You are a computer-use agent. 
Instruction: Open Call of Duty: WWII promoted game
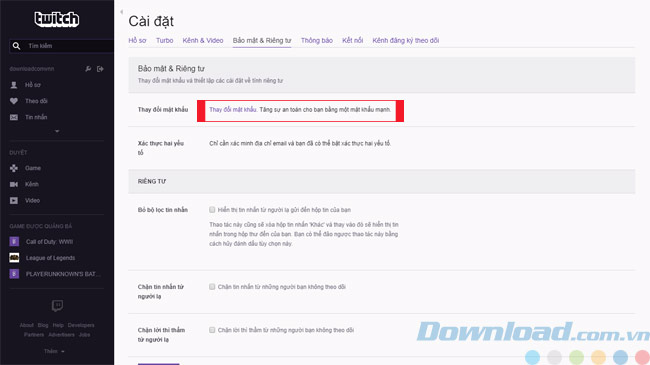49,242
